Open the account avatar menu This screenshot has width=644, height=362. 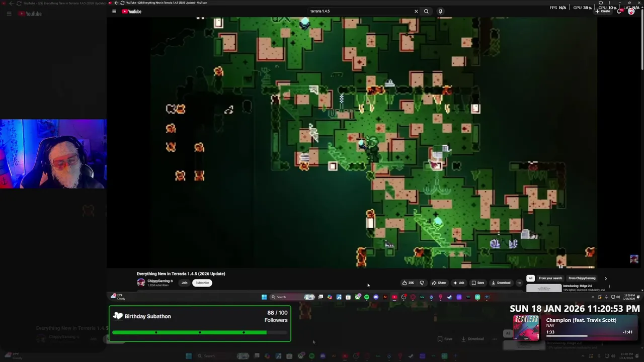click(x=631, y=11)
